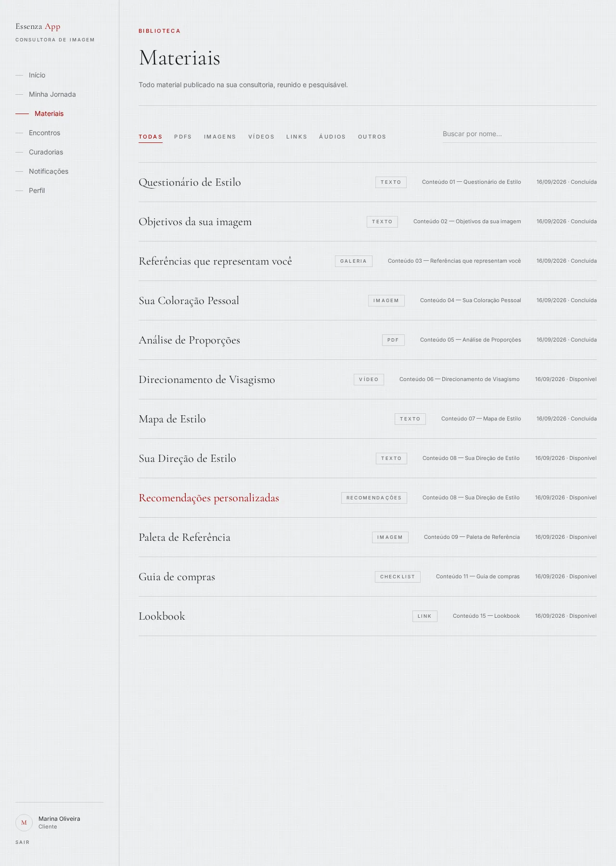Click the SAIR logout button
The image size is (616, 866).
coord(23,842)
